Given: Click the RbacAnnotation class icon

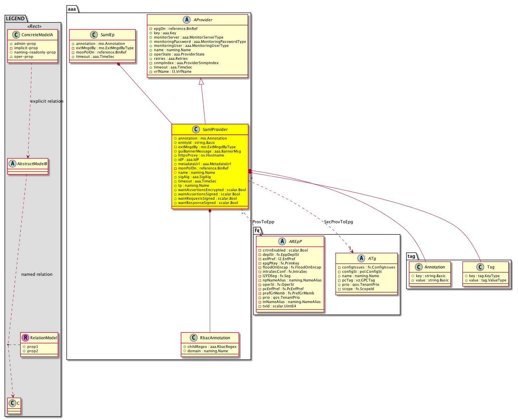Looking at the screenshot, I should [194, 338].
